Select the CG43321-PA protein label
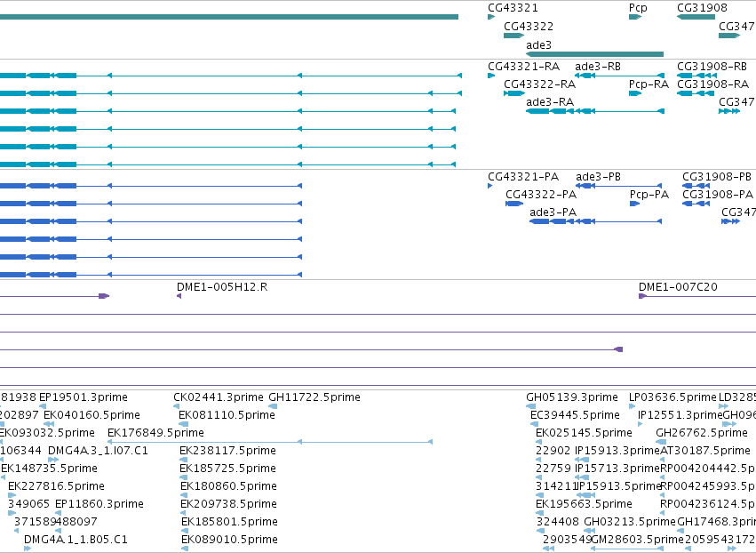756x553 pixels. pos(523,177)
